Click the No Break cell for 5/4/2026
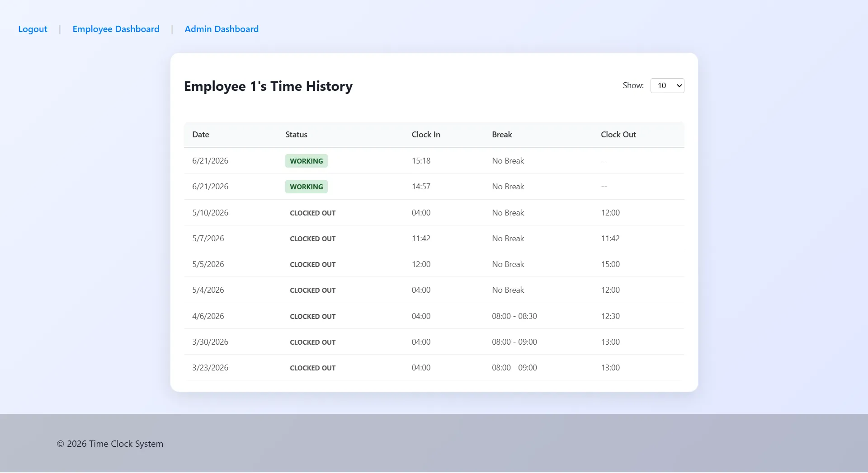Image resolution: width=868 pixels, height=473 pixels. point(508,290)
